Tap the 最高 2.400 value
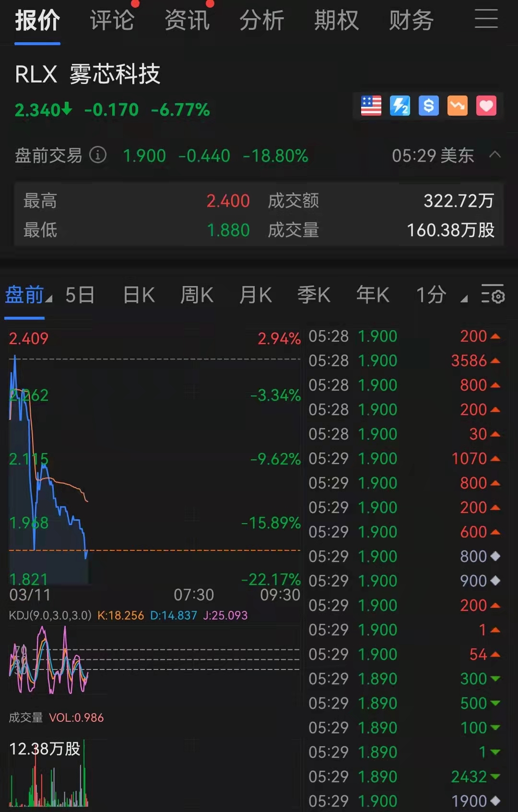Screen dimensions: 518x812 click(x=228, y=201)
